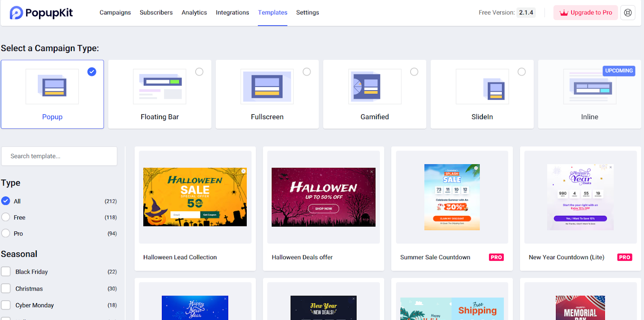
Task: Pick the Fullscreen campaign type icon
Action: pos(267,87)
